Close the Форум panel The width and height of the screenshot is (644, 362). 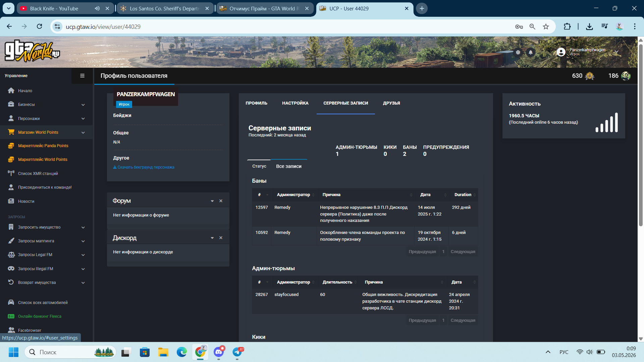(221, 201)
